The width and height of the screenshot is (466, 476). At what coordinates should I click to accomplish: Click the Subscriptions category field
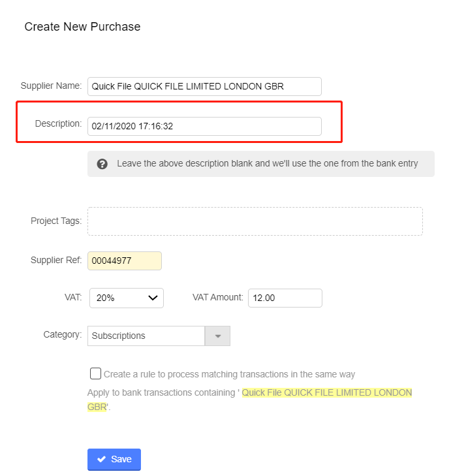[x=146, y=336]
